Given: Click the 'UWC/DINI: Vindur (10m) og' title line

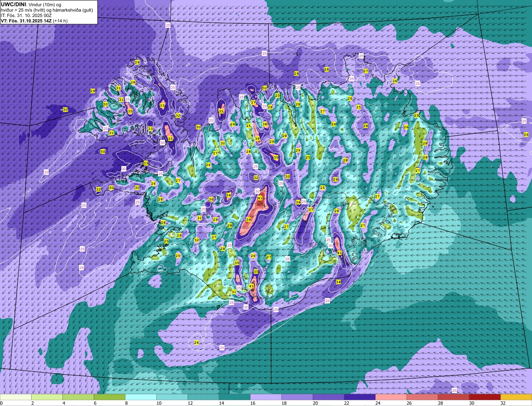Looking at the screenshot, I should point(31,4).
